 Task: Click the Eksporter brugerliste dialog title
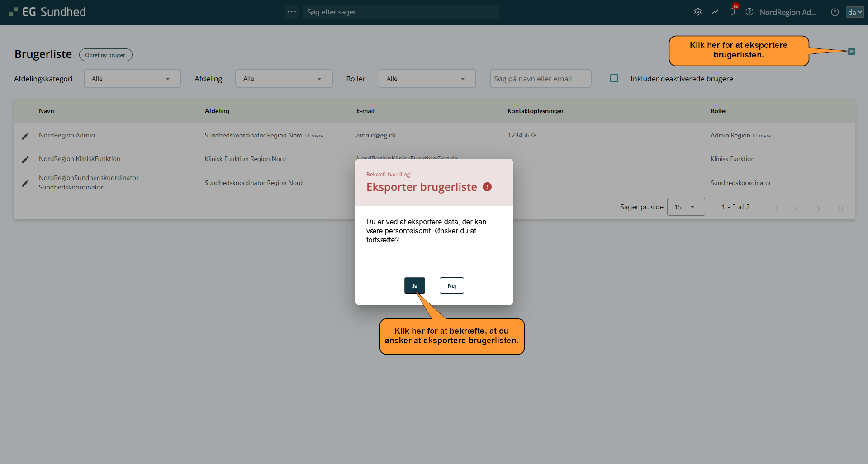click(x=422, y=187)
